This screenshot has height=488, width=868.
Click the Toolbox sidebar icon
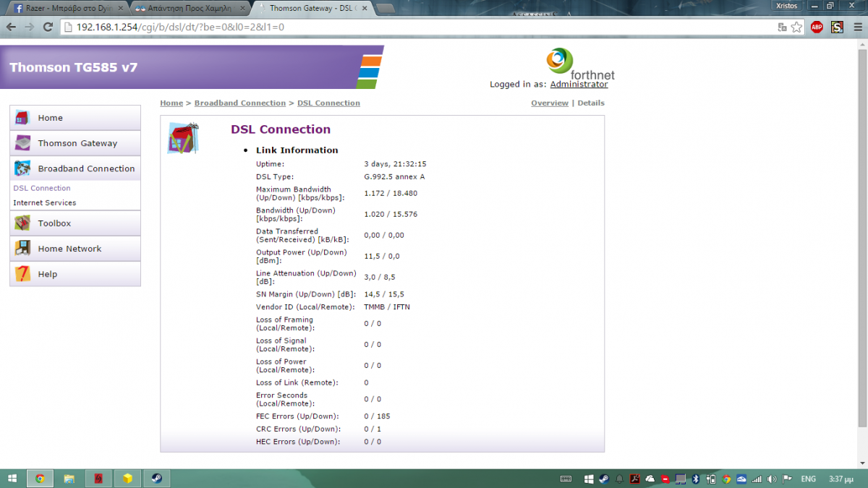click(22, 223)
